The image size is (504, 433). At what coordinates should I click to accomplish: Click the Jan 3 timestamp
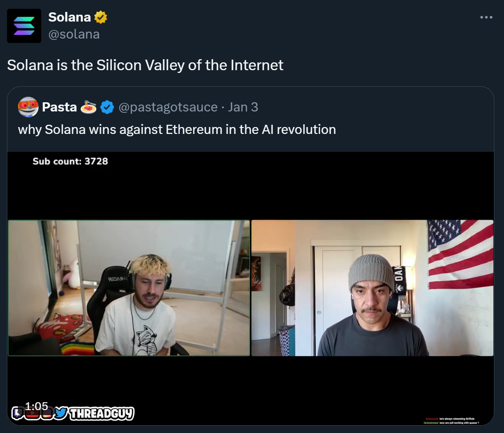(x=243, y=107)
